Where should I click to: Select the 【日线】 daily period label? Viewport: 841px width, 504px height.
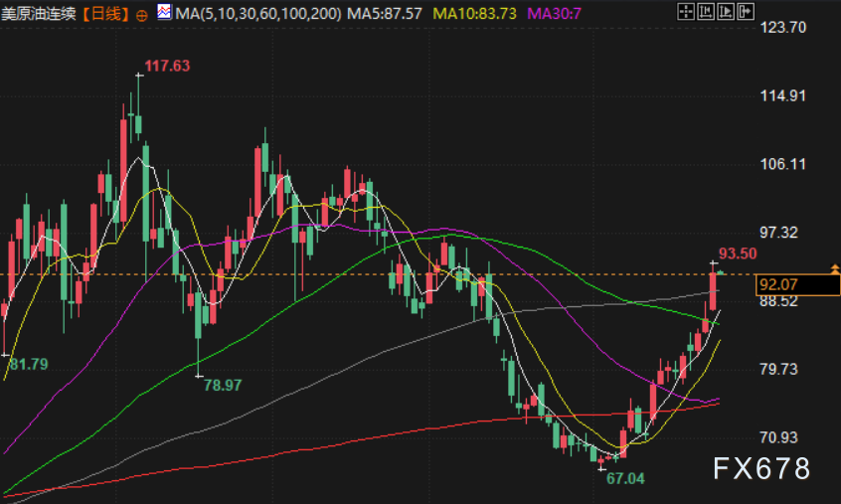pyautogui.click(x=105, y=13)
